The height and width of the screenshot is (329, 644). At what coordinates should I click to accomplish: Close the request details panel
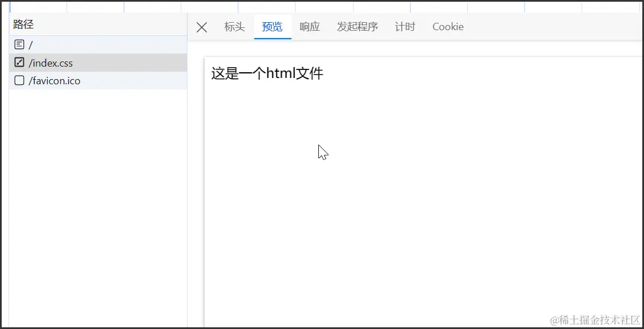pyautogui.click(x=202, y=27)
